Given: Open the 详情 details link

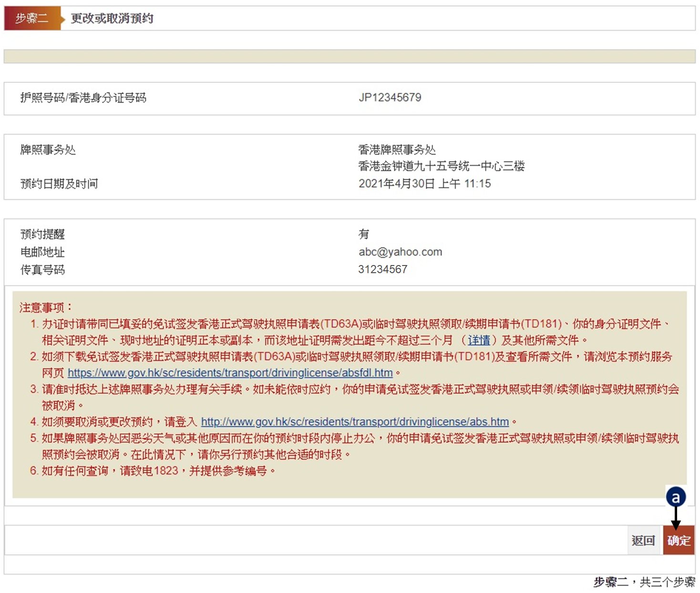Looking at the screenshot, I should [479, 340].
